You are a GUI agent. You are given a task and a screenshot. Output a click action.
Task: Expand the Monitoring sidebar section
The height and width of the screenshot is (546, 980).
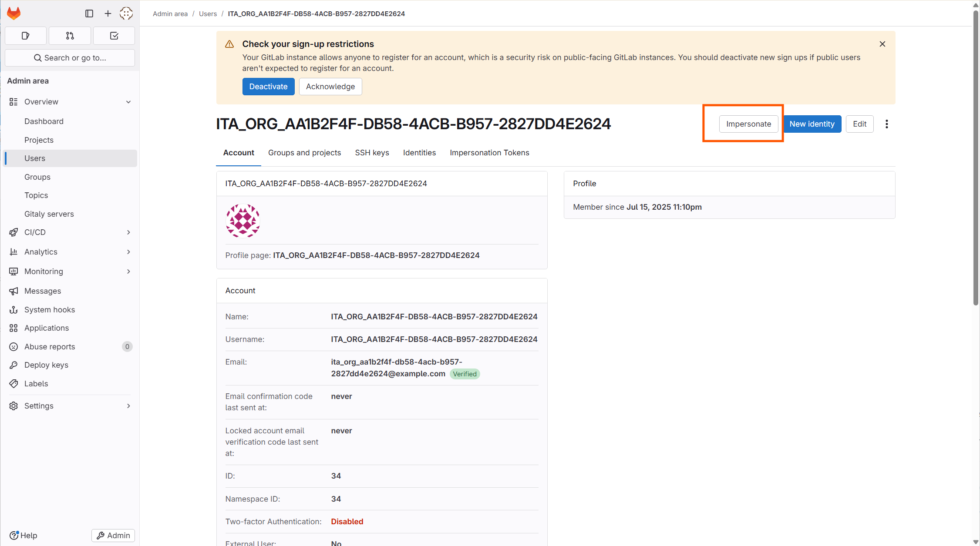click(x=128, y=271)
